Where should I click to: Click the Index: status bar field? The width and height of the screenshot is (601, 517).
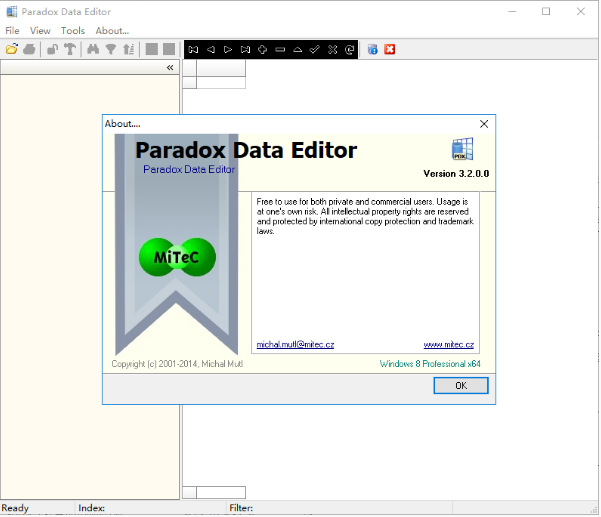pos(151,508)
